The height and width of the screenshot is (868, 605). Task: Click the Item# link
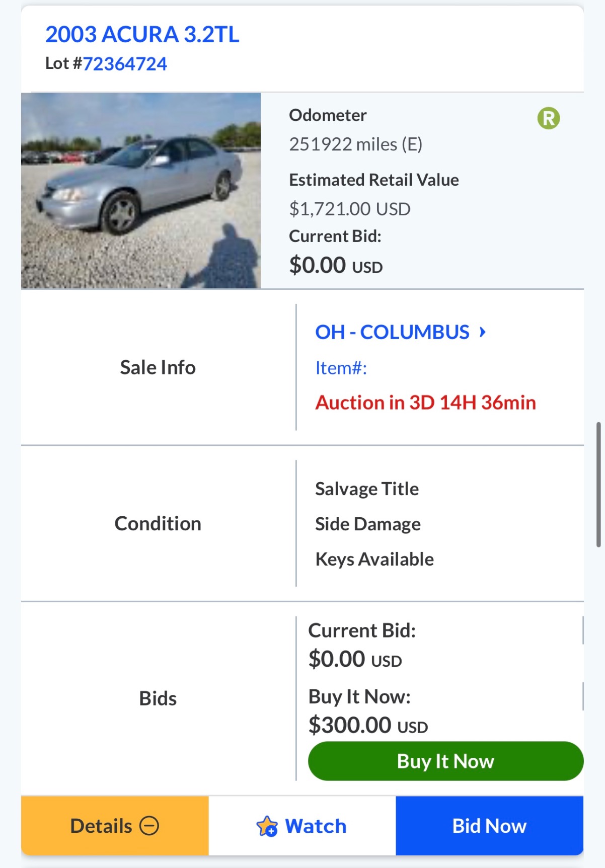pos(341,368)
